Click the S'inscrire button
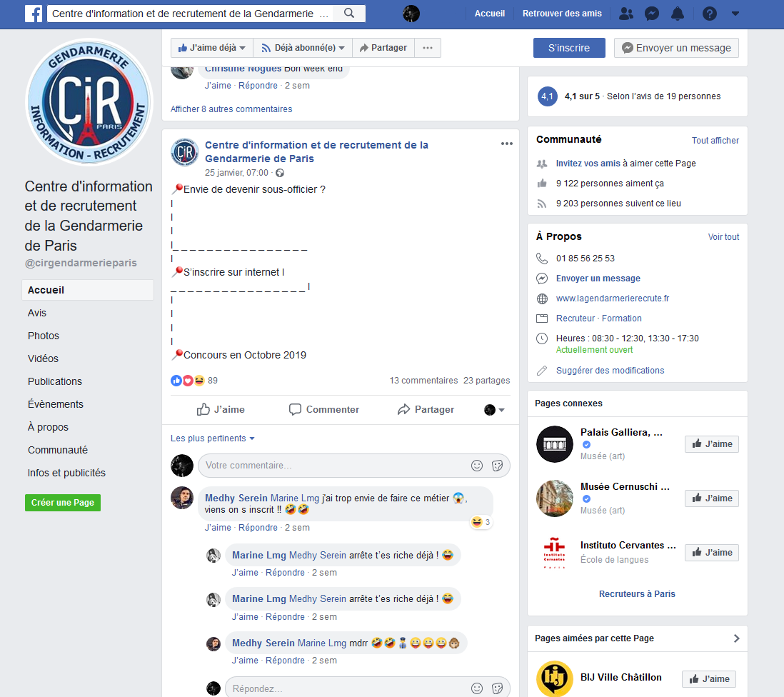The width and height of the screenshot is (784, 697). coord(569,48)
